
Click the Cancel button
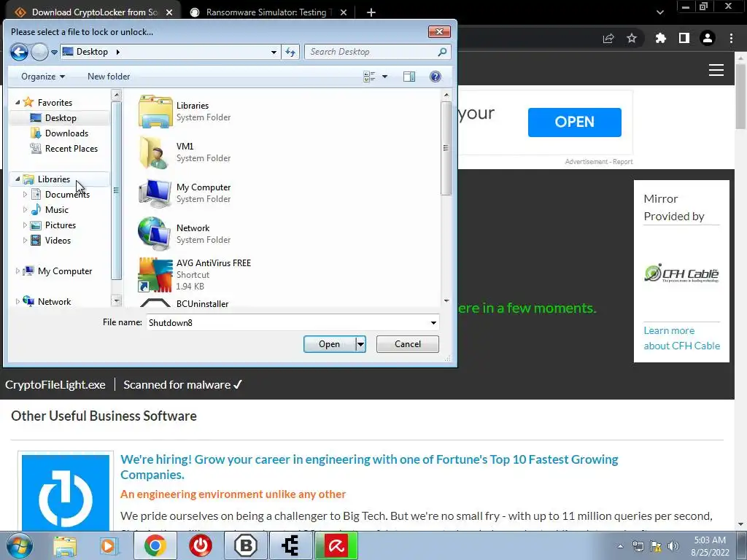(x=408, y=344)
